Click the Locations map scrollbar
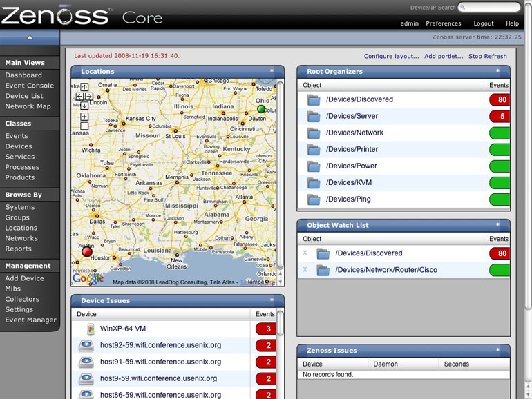The height and width of the screenshot is (399, 532). [x=280, y=175]
